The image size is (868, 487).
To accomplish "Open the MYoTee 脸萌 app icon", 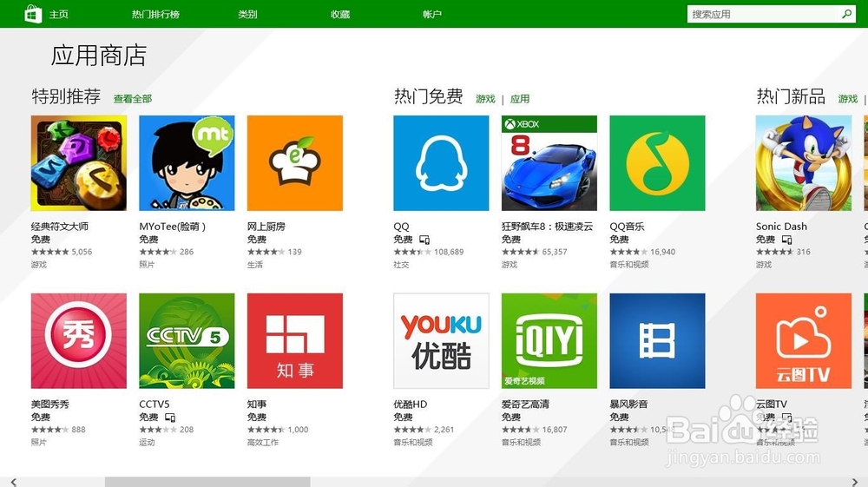I will (x=187, y=163).
